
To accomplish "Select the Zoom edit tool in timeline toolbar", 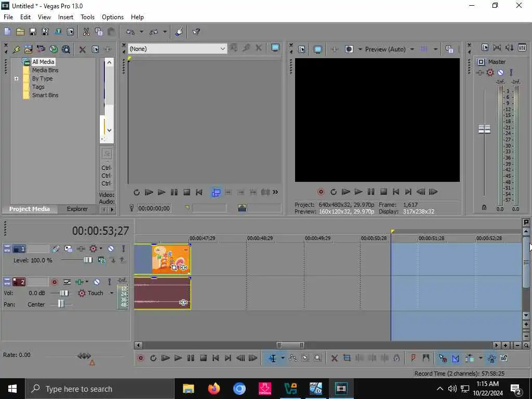I will (317, 358).
